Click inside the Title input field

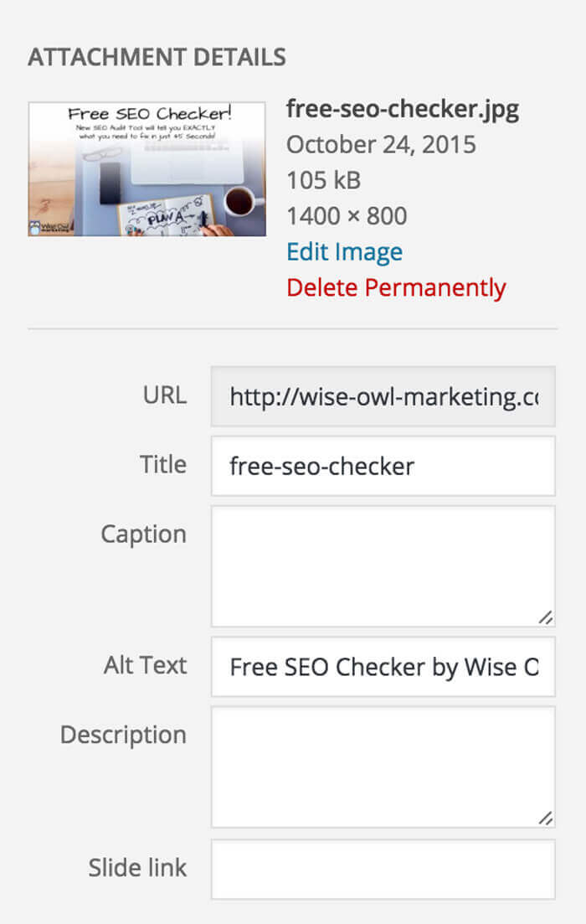click(x=383, y=466)
